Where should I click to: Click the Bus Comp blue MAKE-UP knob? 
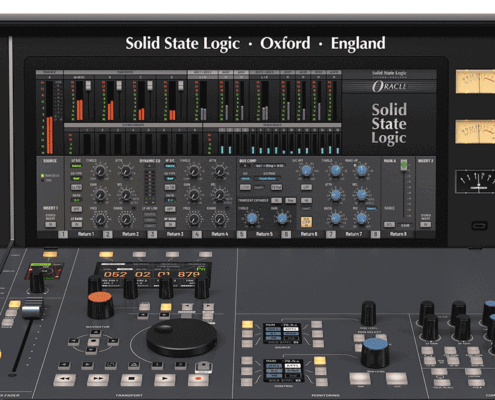tap(362, 171)
